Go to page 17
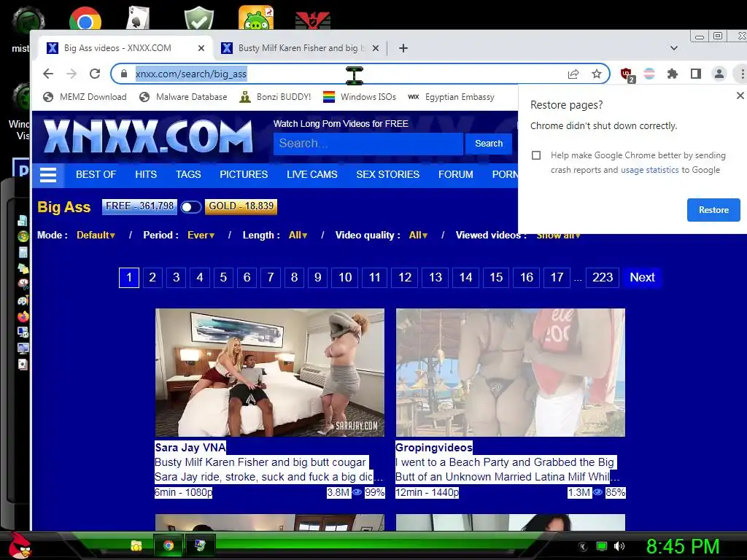Viewport: 747px width, 560px height. tap(557, 278)
